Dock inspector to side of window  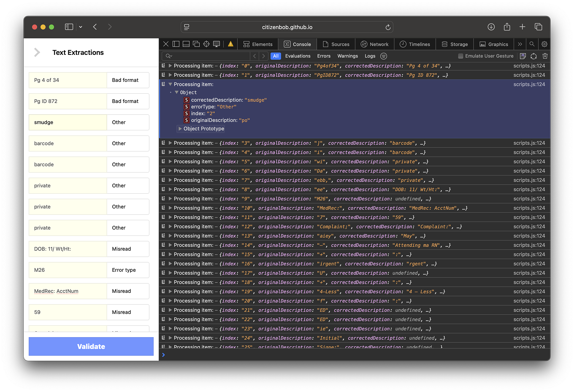point(176,44)
